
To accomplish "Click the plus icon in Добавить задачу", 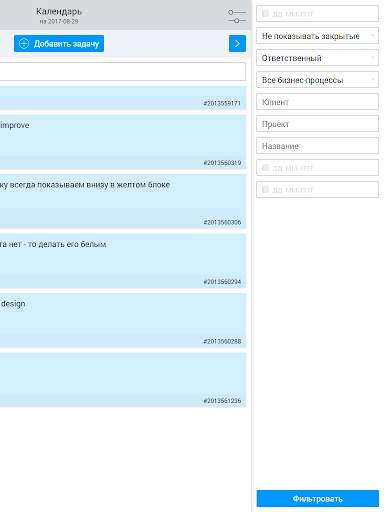I will tap(24, 44).
